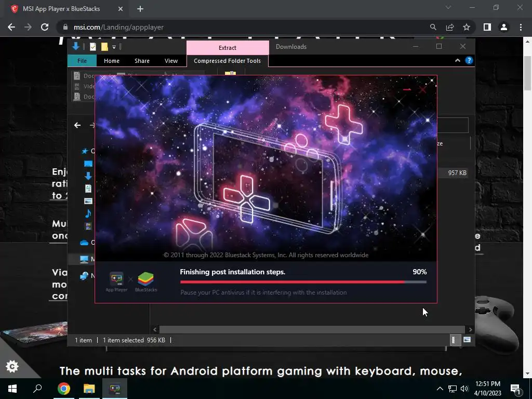Switch to Chrome in the taskbar
This screenshot has height=399, width=532.
coord(63,389)
